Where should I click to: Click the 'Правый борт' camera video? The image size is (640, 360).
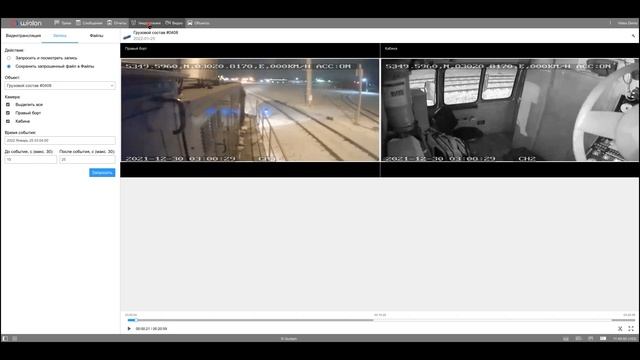(250, 110)
